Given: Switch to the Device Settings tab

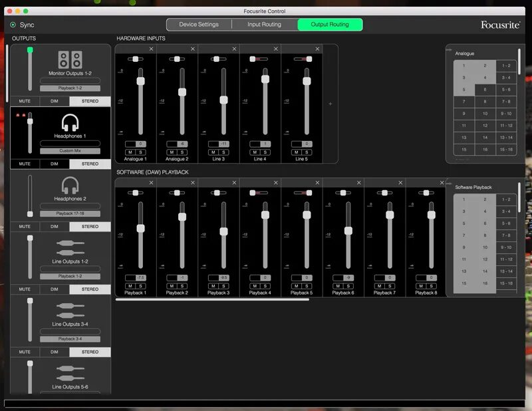Looking at the screenshot, I should coord(199,25).
